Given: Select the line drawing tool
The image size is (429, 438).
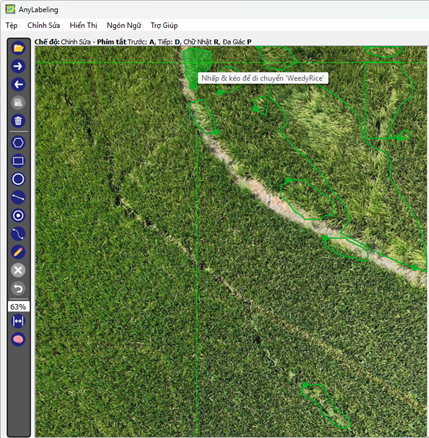Looking at the screenshot, I should 18,197.
